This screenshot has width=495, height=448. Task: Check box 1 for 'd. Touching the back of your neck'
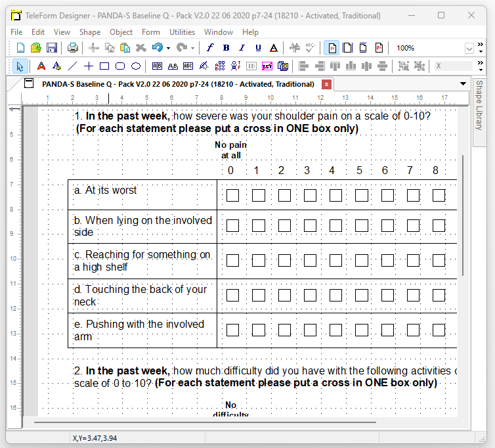click(259, 296)
